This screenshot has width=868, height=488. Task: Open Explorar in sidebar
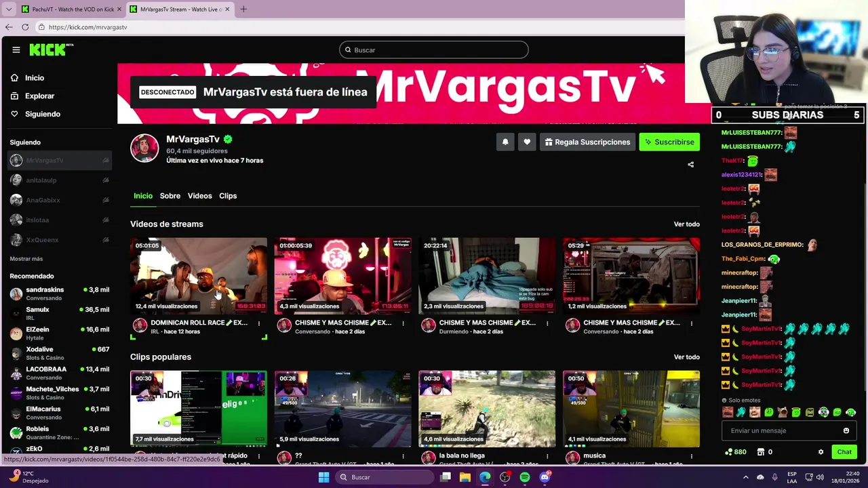point(33,96)
